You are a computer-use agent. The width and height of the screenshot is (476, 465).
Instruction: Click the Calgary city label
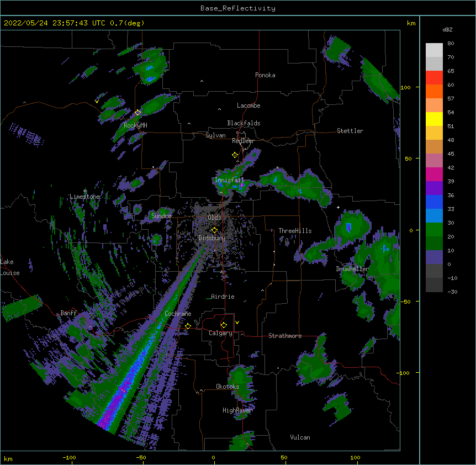pos(220,333)
